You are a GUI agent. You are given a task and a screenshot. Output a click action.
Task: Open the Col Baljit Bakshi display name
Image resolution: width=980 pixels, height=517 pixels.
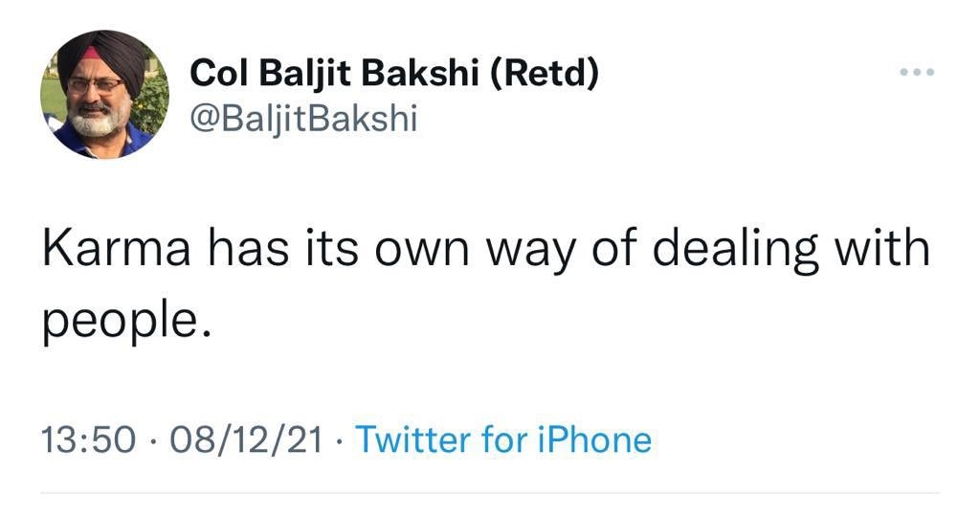393,73
